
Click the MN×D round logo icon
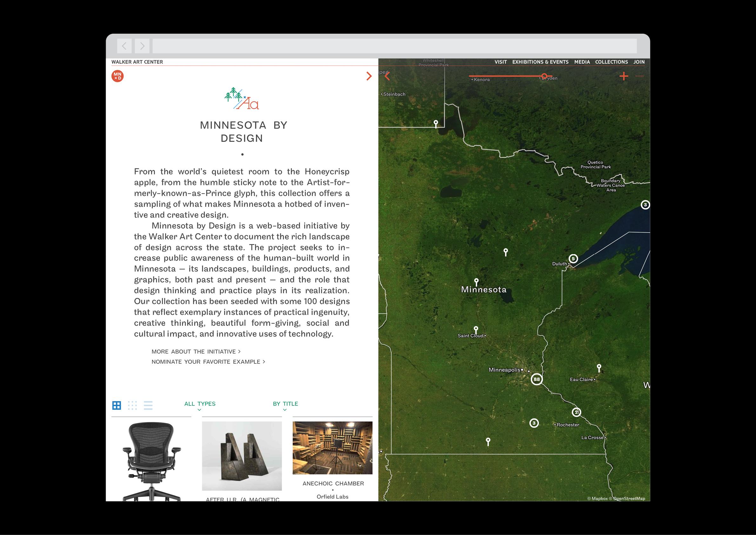117,76
